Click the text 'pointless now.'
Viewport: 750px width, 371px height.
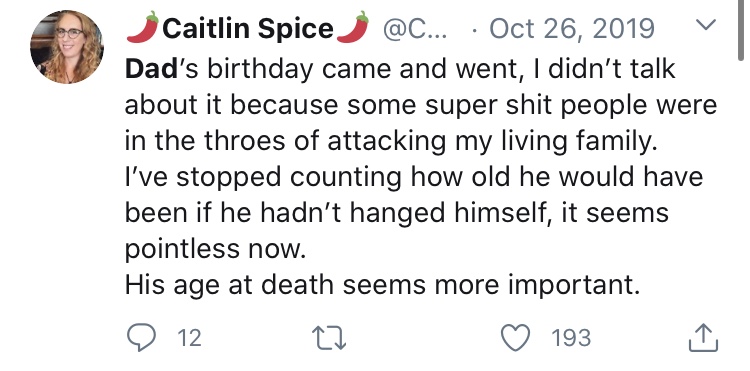(x=215, y=250)
